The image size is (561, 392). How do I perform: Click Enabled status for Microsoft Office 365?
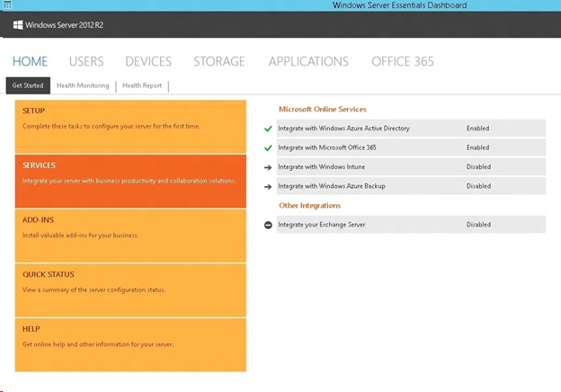477,147
